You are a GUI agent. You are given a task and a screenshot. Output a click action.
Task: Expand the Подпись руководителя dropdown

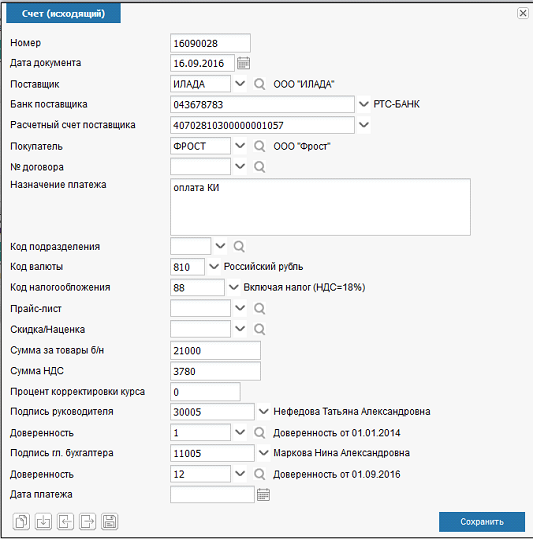tap(264, 412)
